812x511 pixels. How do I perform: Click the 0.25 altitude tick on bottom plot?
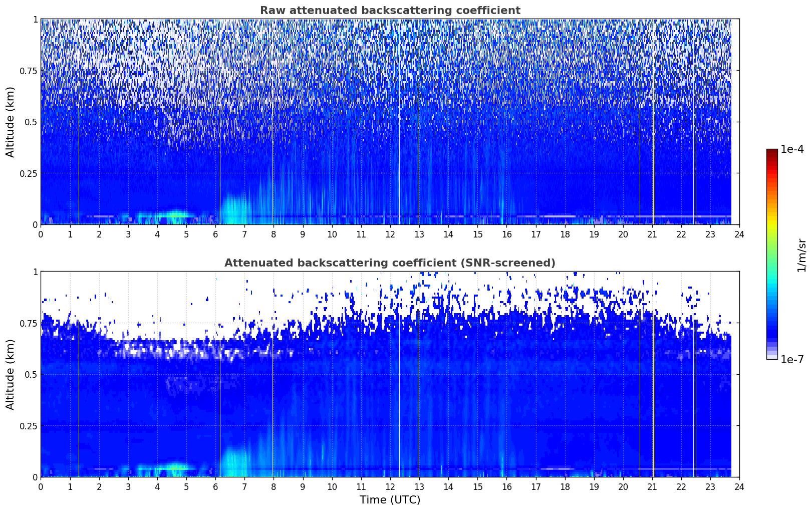click(28, 426)
